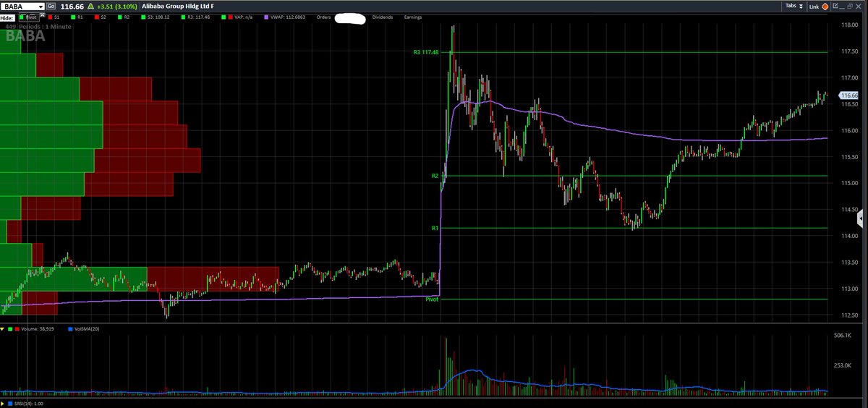Click the Pivot level label on chart
The width and height of the screenshot is (868, 408).
433,299
